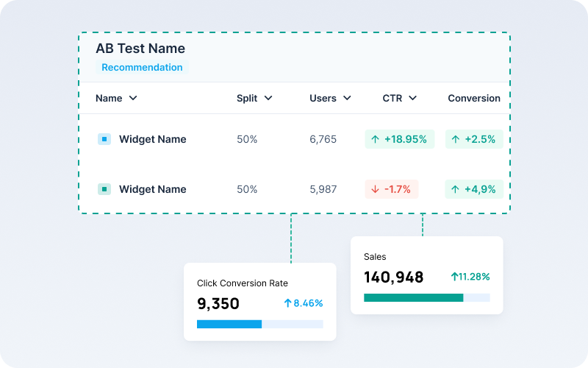The height and width of the screenshot is (368, 588).
Task: Expand the Name column sort chevron
Action: tap(133, 98)
